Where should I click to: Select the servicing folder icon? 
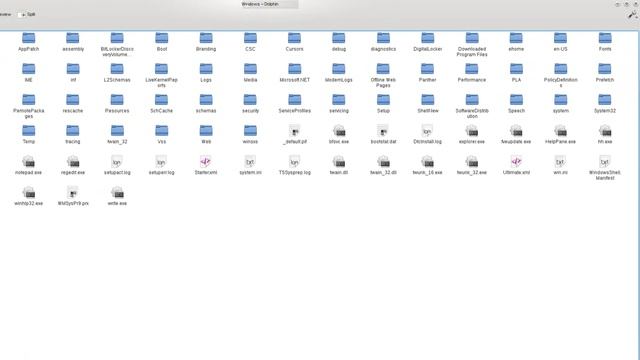click(339, 100)
